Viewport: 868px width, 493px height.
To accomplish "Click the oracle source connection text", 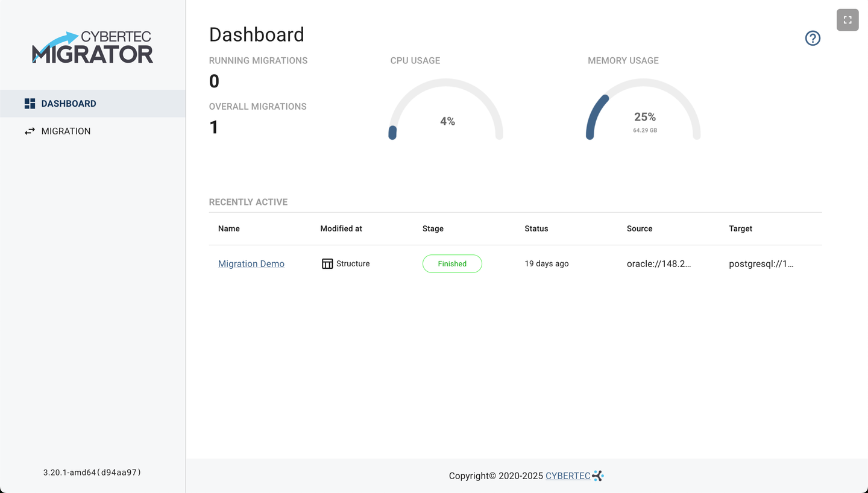I will tap(659, 264).
